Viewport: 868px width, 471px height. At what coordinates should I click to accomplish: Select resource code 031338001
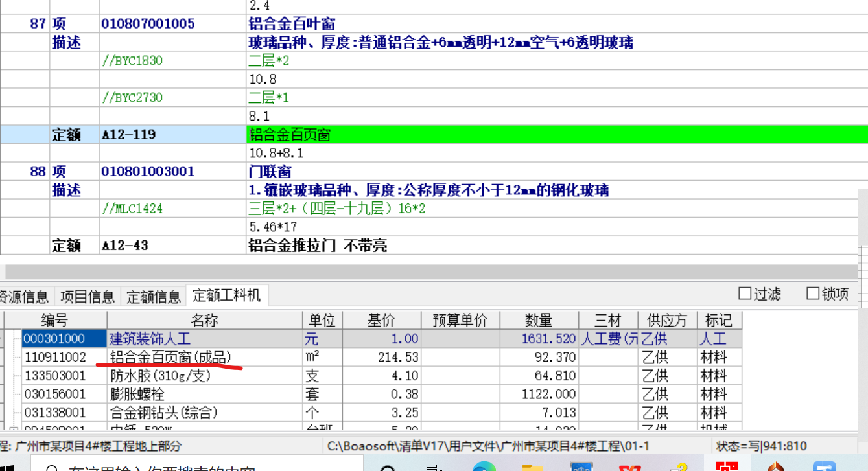pyautogui.click(x=64, y=412)
